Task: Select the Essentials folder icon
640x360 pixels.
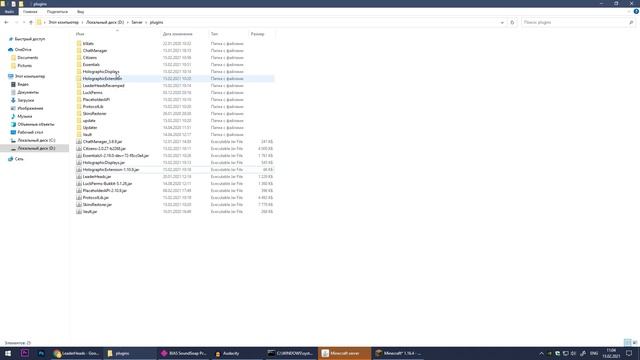Action: pos(79,64)
